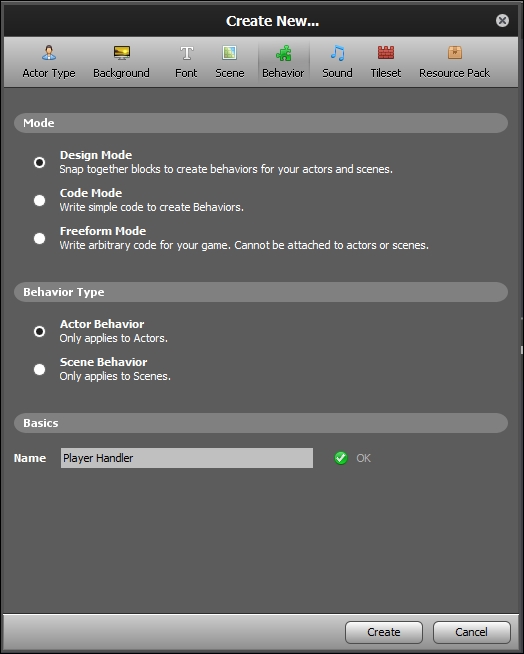The height and width of the screenshot is (654, 524).
Task: Select the Actor Behavior radio button
Action: 40,331
